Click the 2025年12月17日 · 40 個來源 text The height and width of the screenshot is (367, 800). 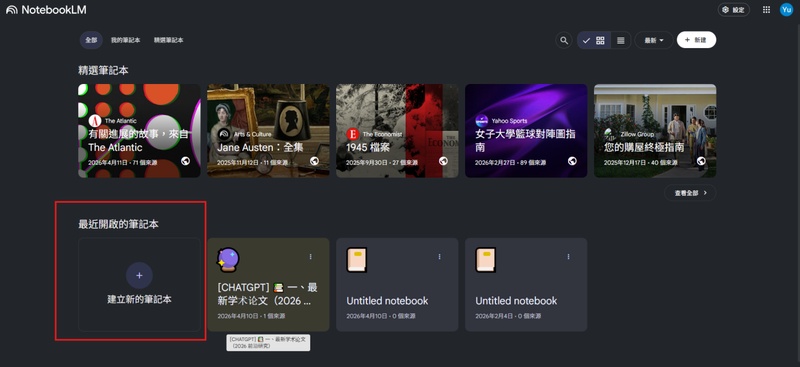click(x=640, y=162)
